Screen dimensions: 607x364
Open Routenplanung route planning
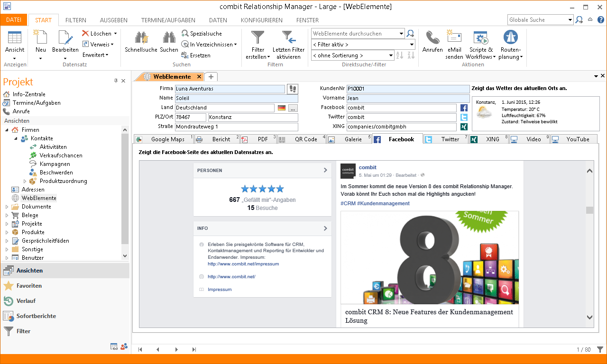point(511,45)
